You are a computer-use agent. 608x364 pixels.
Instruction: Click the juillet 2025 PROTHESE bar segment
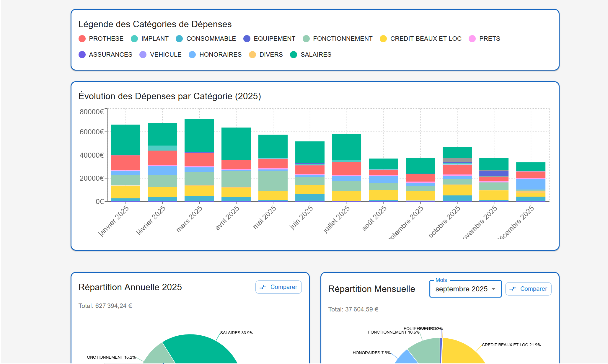346,168
